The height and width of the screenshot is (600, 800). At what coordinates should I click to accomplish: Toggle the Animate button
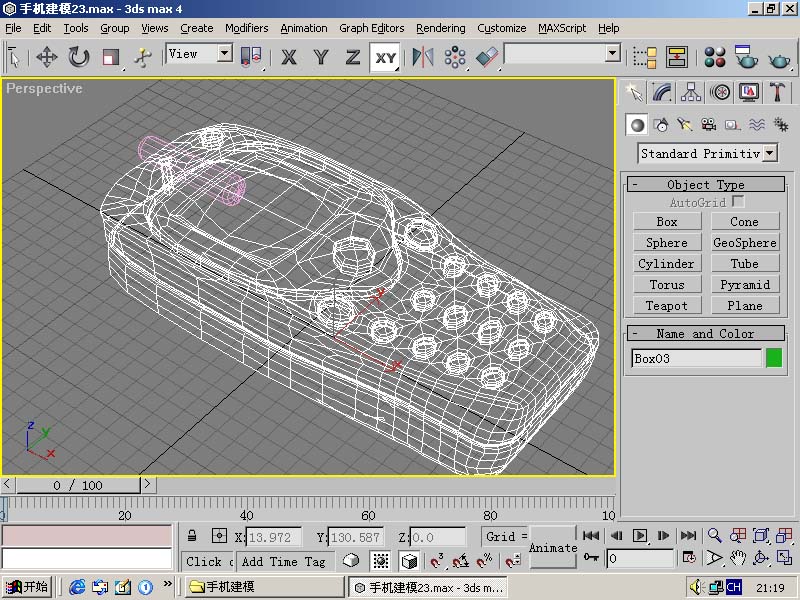click(553, 547)
